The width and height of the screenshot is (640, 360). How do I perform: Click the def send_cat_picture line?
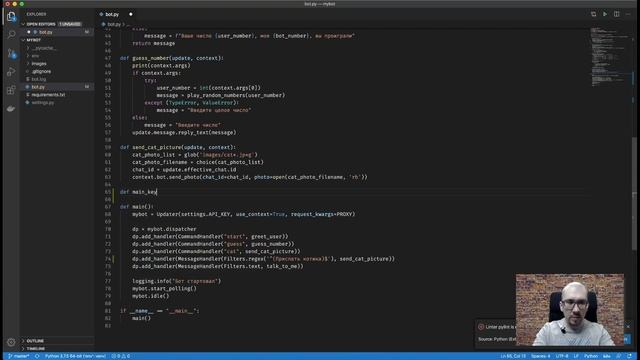(178, 147)
